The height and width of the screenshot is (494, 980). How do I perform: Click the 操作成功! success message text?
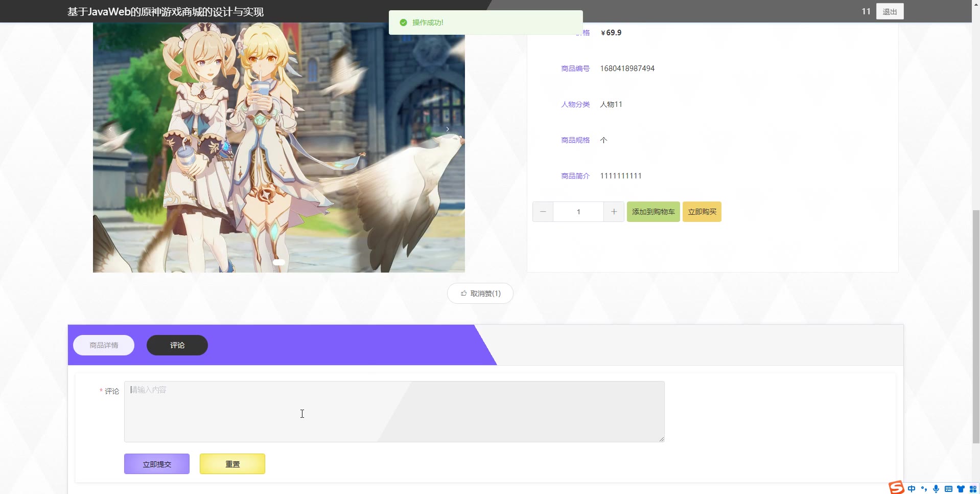pos(428,23)
